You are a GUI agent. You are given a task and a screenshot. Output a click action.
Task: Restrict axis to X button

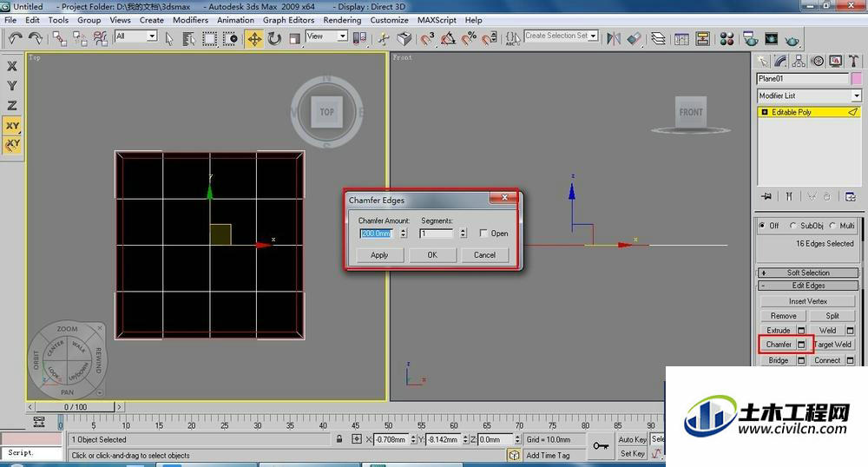tap(11, 66)
